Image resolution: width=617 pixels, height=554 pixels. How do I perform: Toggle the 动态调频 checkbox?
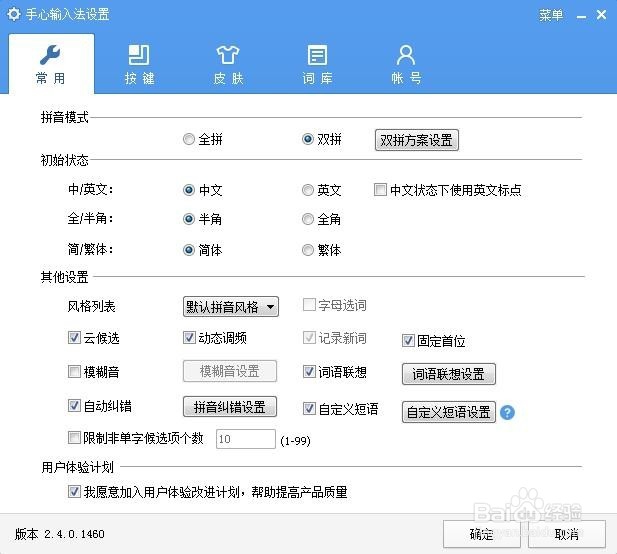tap(189, 337)
